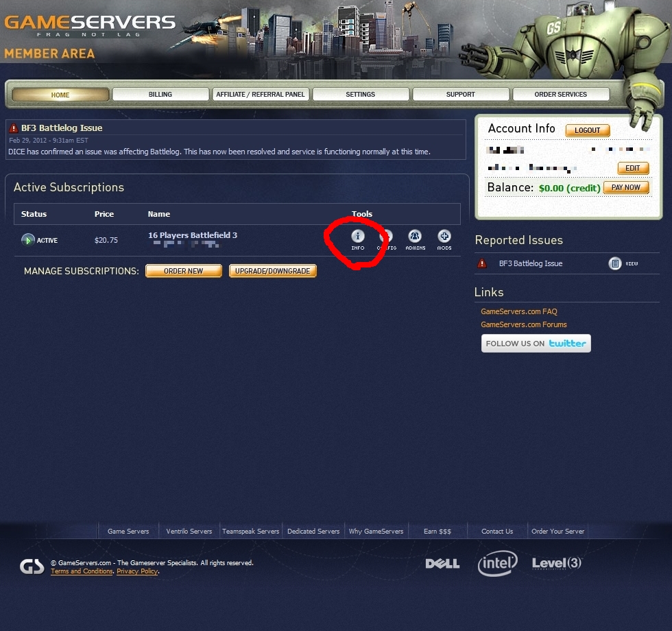
Task: Click the BF3 Battlelog Issue announcement headline
Action: [62, 128]
